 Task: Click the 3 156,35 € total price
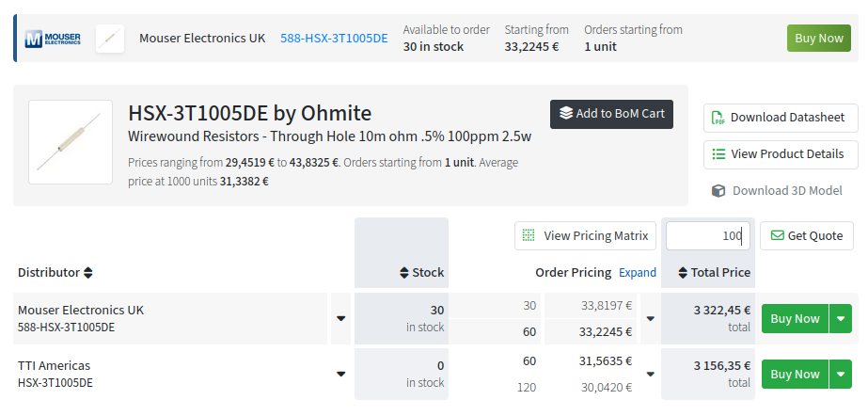coord(722,365)
